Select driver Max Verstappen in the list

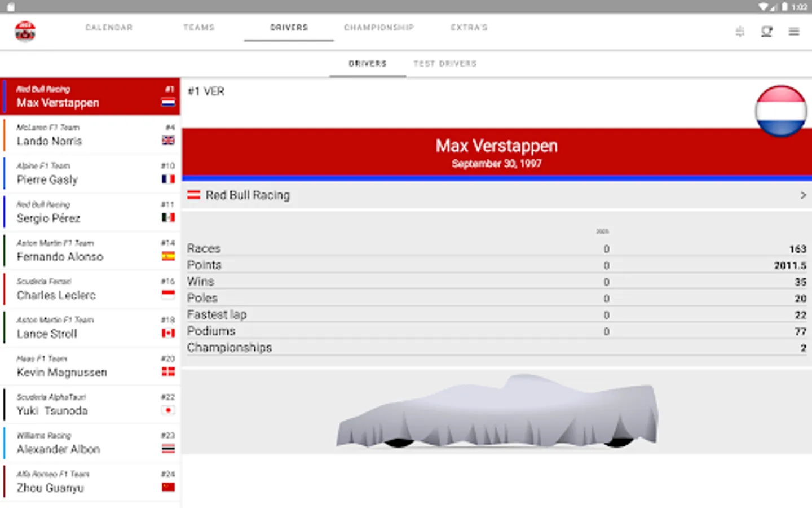tap(90, 97)
